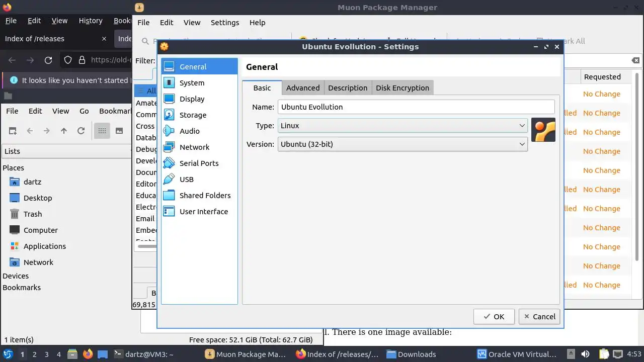Open the Shared Folders settings category
The width and height of the screenshot is (644, 362).
tap(199, 195)
